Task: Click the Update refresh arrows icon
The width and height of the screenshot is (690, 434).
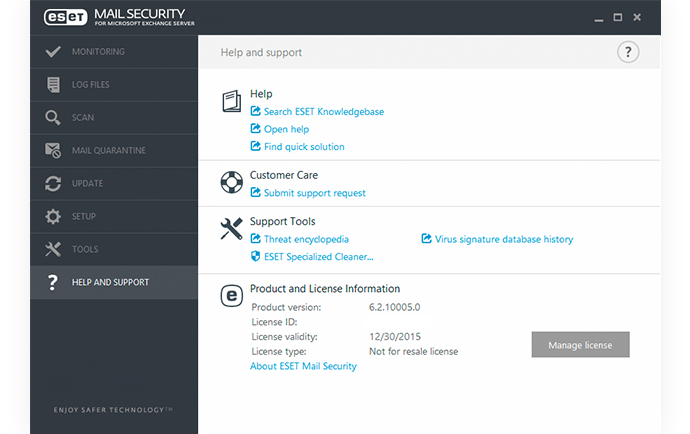Action: pos(53,184)
